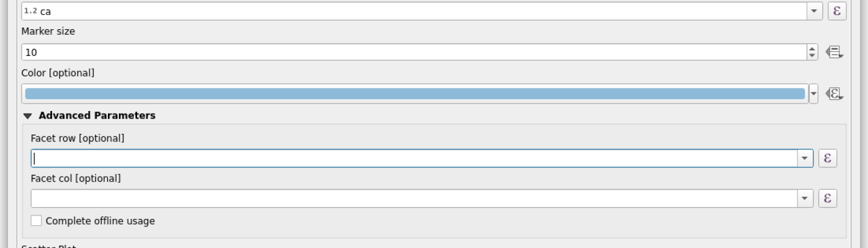Collapse Advanced Parameters with its triangle
The image size is (868, 248).
tap(27, 116)
